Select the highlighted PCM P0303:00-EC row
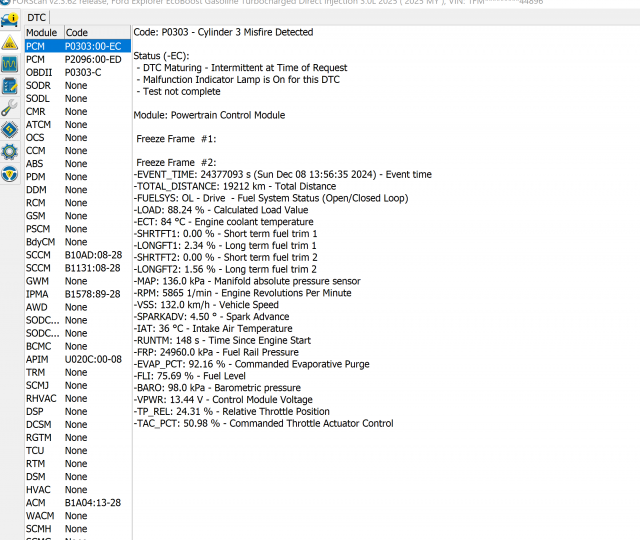Viewport: 640px width, 540px height. 75,46
